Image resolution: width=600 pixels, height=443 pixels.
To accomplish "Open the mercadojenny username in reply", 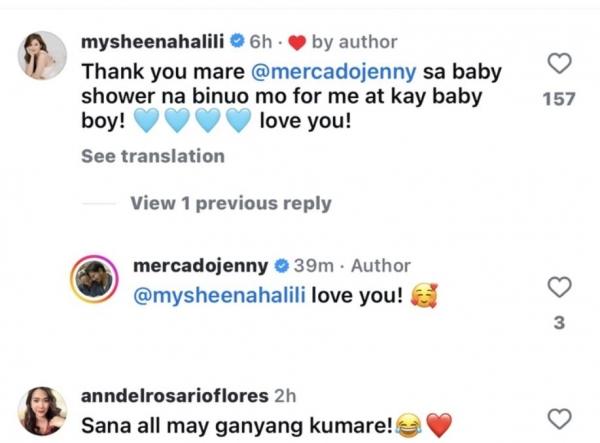I will click(201, 265).
